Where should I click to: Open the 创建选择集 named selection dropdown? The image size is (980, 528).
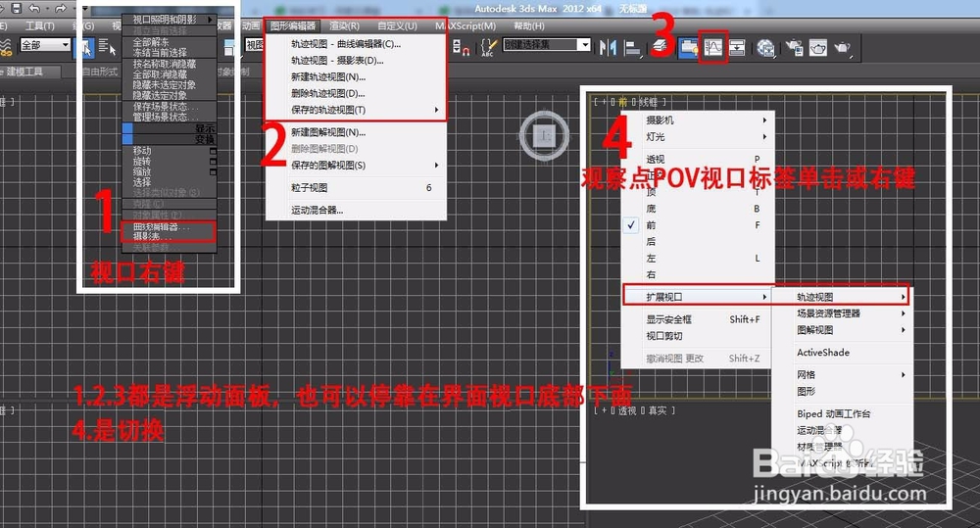click(547, 44)
